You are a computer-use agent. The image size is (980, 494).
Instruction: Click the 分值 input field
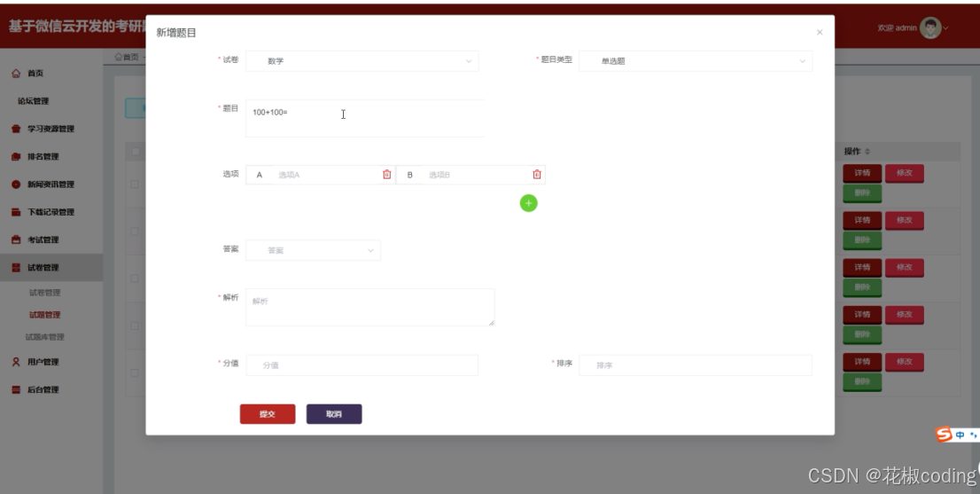click(x=362, y=365)
